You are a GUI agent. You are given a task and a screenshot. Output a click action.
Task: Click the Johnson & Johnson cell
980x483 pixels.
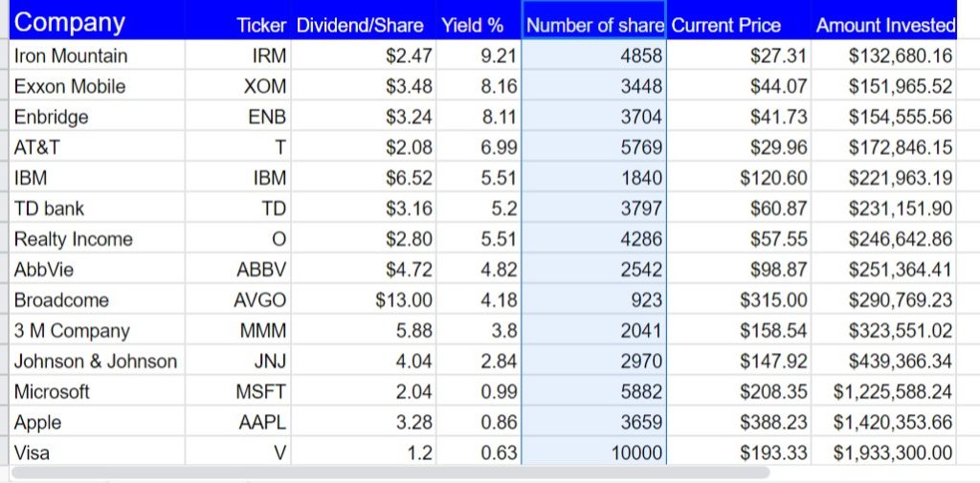98,362
